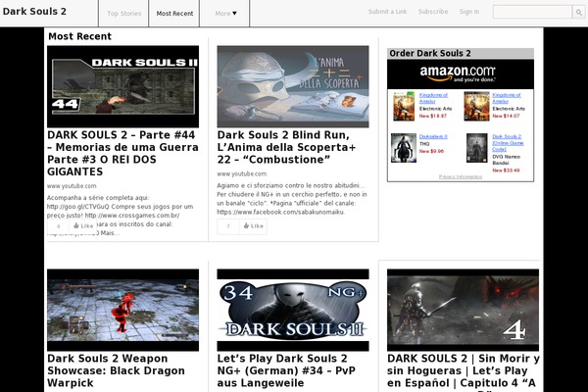Like the Parte #44 story

click(x=83, y=225)
